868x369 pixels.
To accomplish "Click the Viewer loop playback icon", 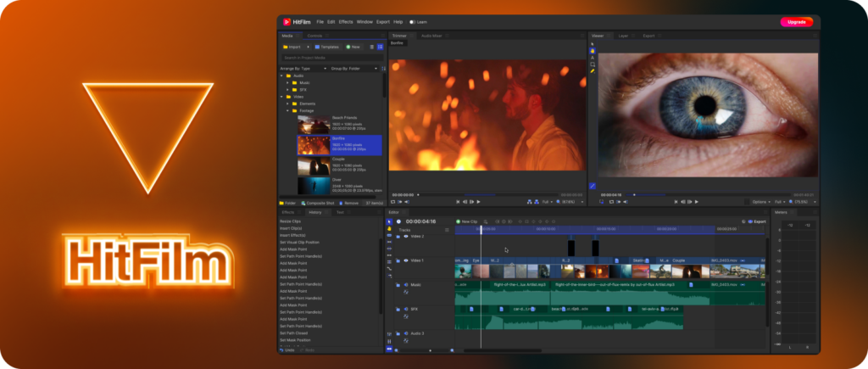I will tap(612, 202).
